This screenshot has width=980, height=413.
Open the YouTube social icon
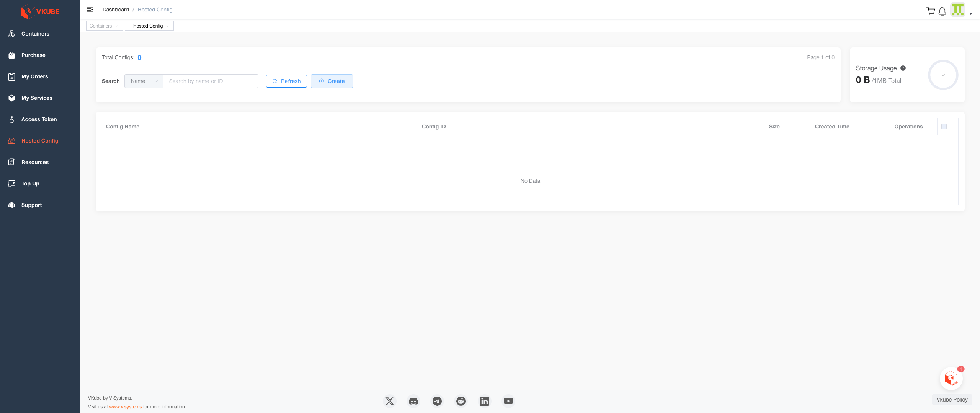(508, 401)
